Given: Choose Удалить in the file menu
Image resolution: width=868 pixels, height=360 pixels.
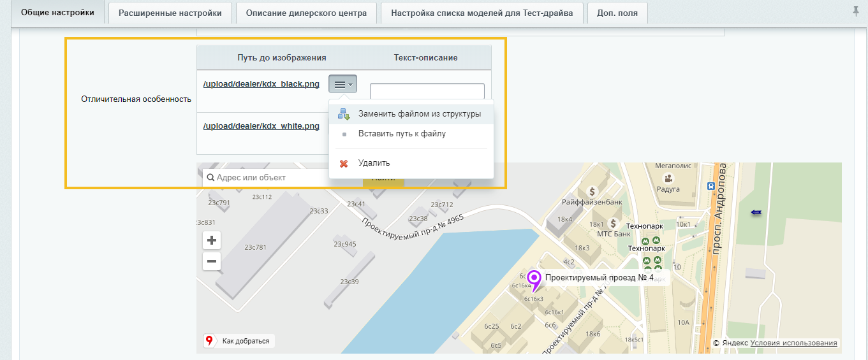Looking at the screenshot, I should click(x=411, y=163).
